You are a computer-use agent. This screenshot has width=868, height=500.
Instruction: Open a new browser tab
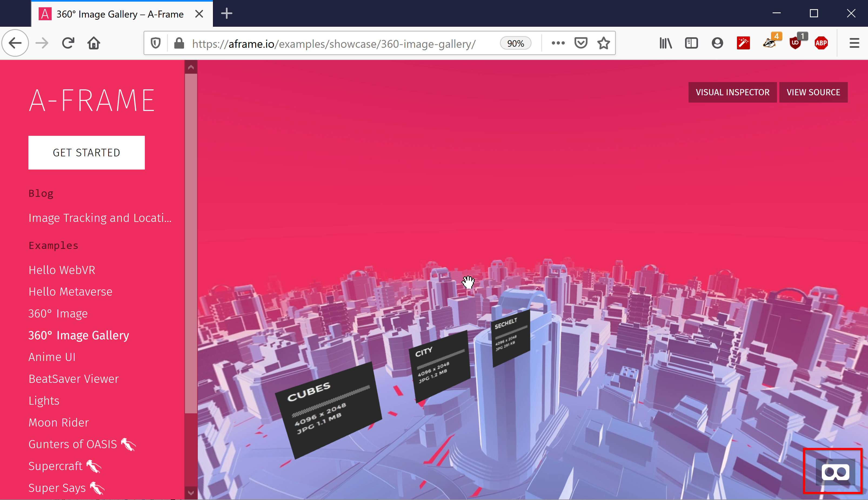[x=226, y=14]
